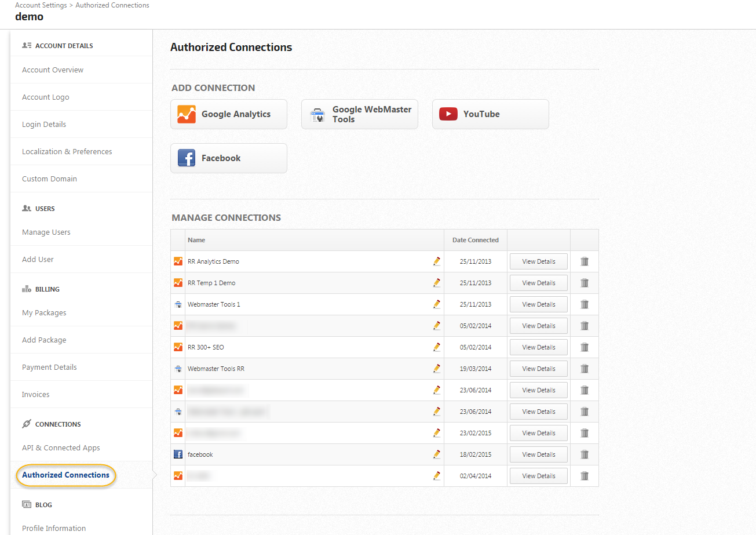
Task: Delete the RR Temp 1 Demo connection via trash icon
Action: (x=585, y=283)
